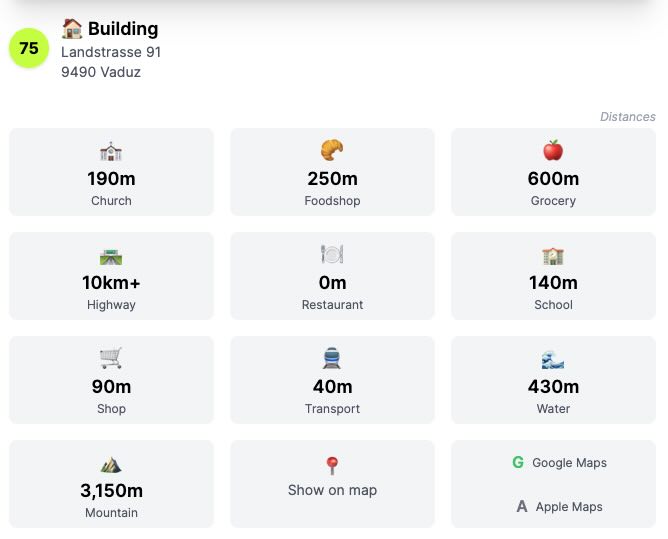Click the red apple Grocery icon

coord(553,150)
